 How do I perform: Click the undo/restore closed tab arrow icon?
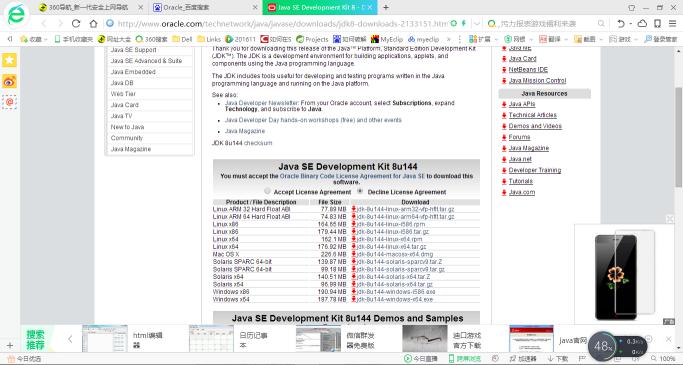[621, 24]
